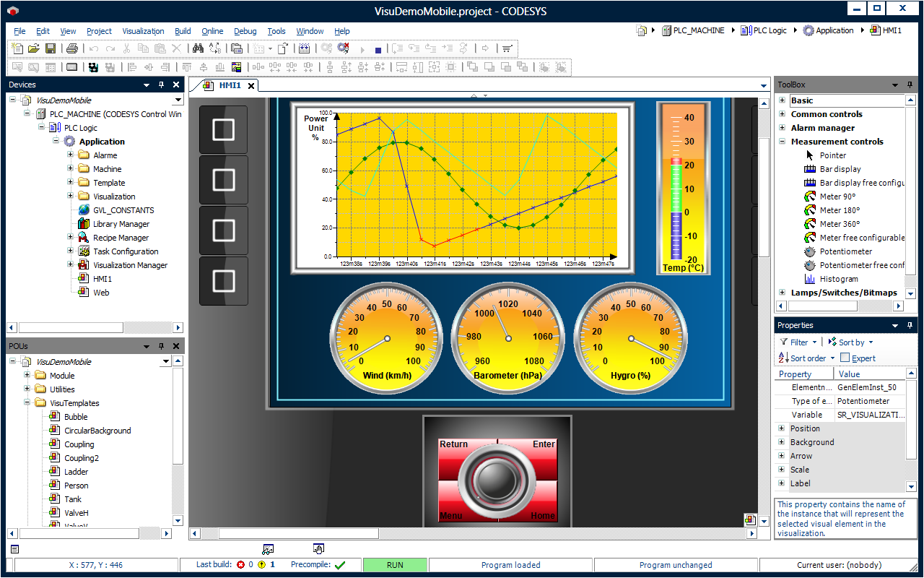Close the HMI1 editor tab
This screenshot has height=578, width=924.
(251, 86)
